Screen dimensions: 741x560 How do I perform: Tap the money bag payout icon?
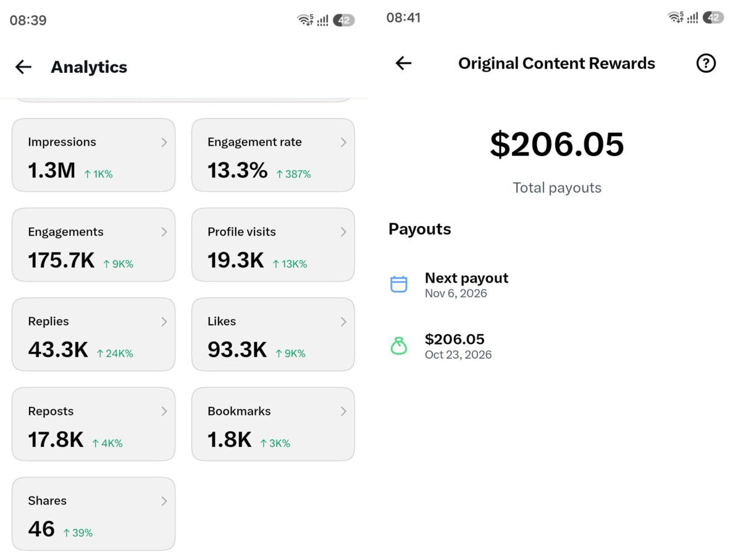(399, 346)
